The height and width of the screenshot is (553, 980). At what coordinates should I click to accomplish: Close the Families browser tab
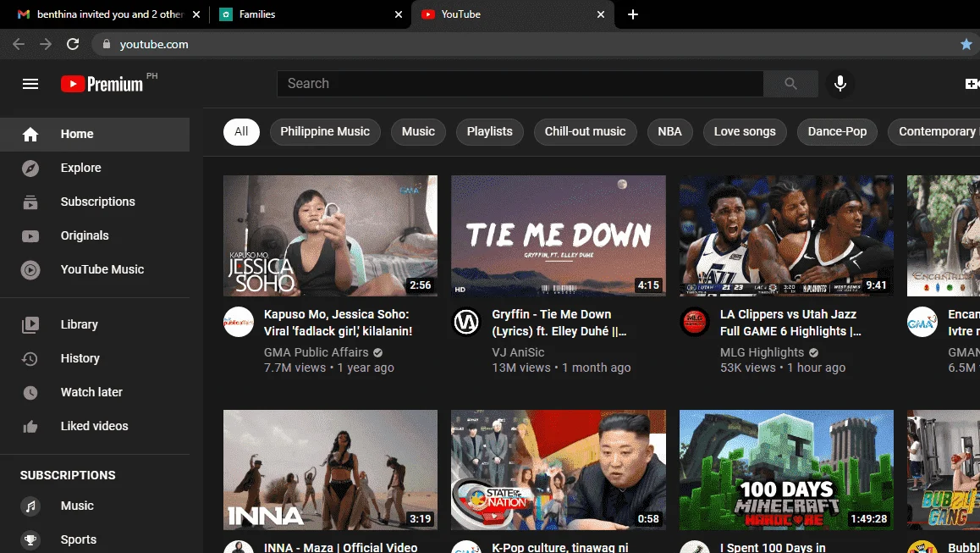pyautogui.click(x=399, y=14)
